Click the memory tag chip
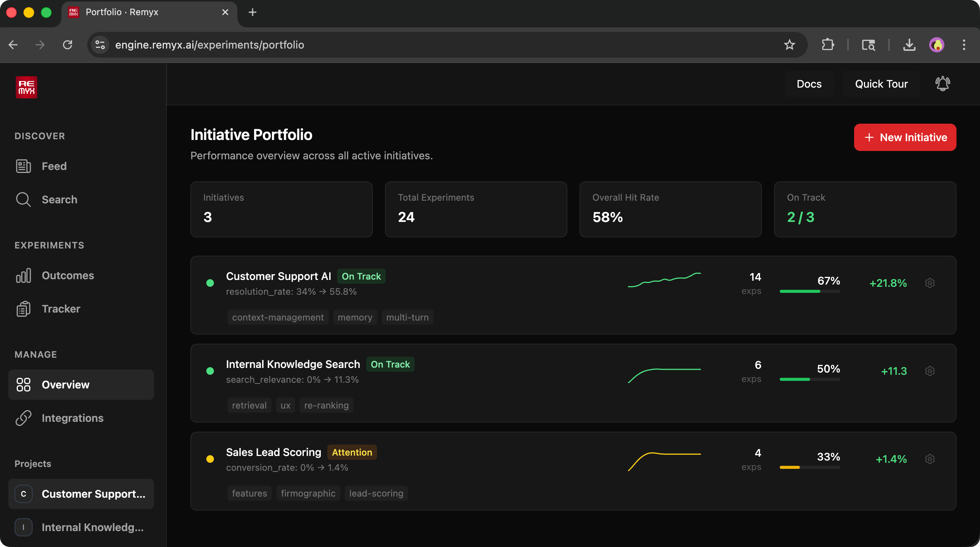The width and height of the screenshot is (980, 547). tap(355, 317)
